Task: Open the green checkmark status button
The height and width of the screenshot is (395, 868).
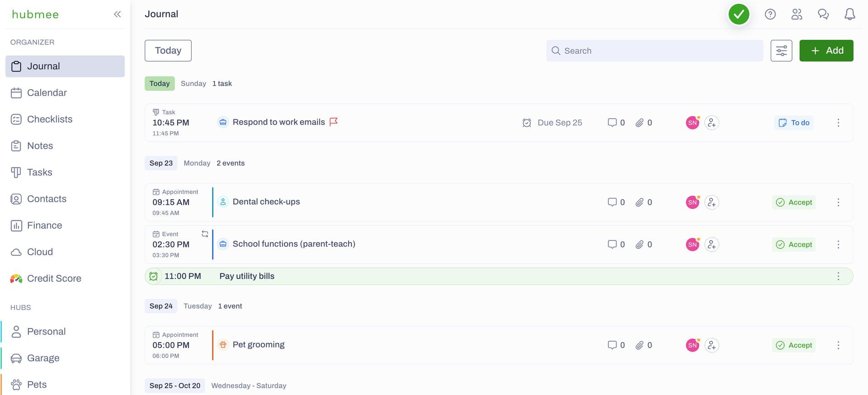Action: point(739,14)
